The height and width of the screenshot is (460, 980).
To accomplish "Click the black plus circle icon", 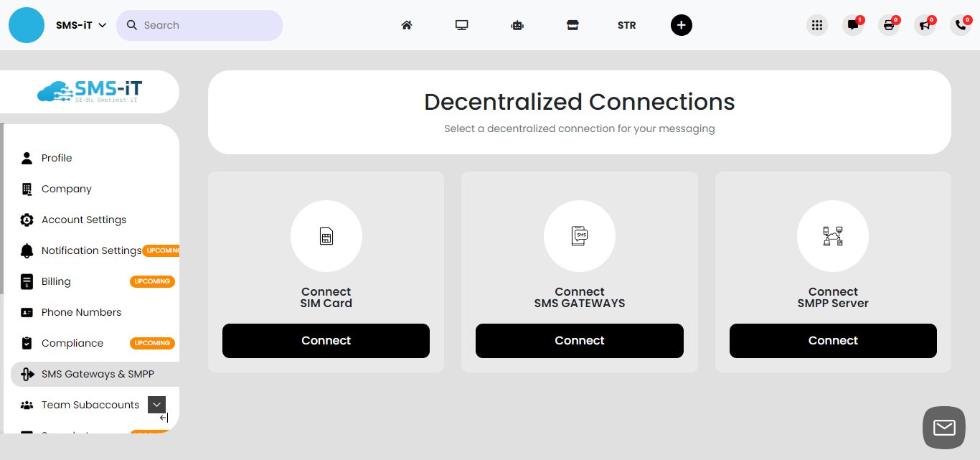I will coord(681,25).
